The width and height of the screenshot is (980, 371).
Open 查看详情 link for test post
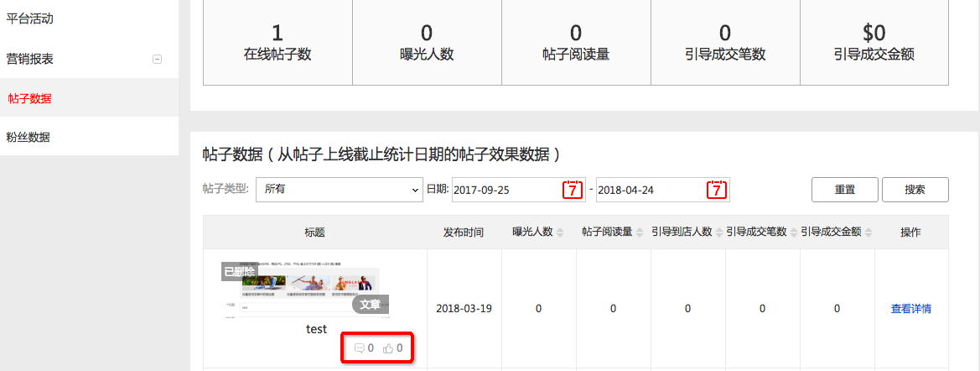(910, 309)
